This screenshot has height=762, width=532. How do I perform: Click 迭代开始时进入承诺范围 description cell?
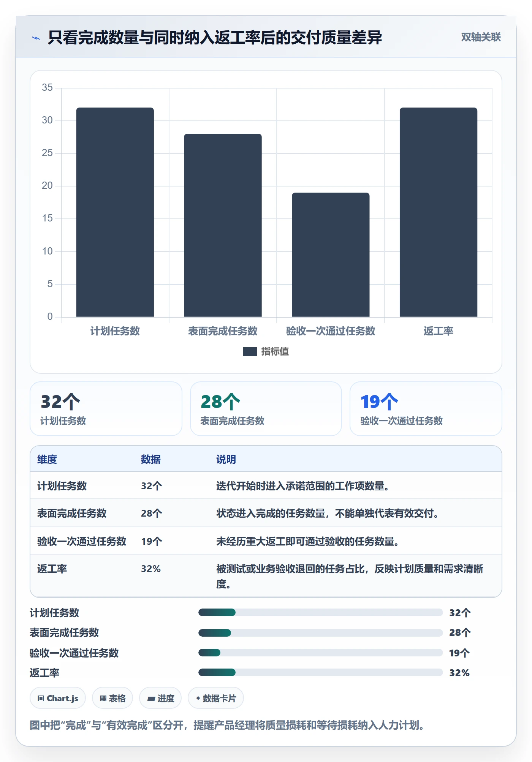tap(303, 486)
